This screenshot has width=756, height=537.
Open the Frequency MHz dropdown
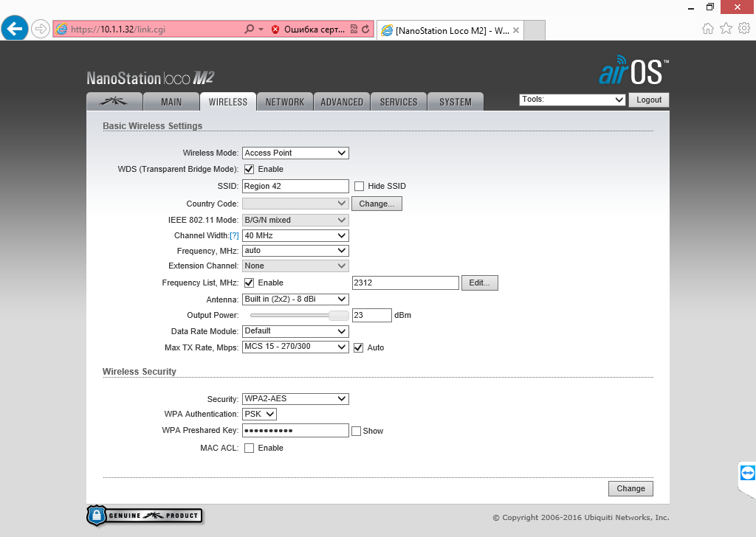pos(295,251)
